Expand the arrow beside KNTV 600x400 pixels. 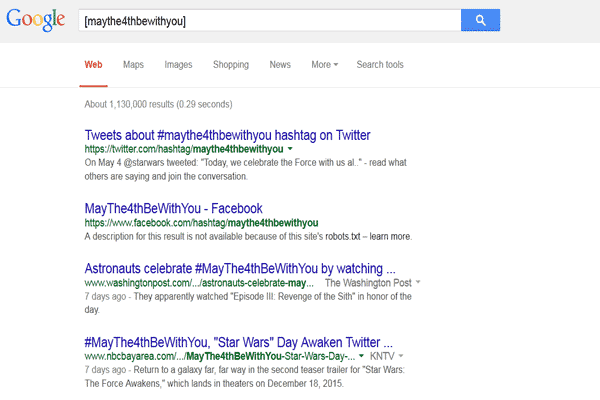pyautogui.click(x=401, y=356)
